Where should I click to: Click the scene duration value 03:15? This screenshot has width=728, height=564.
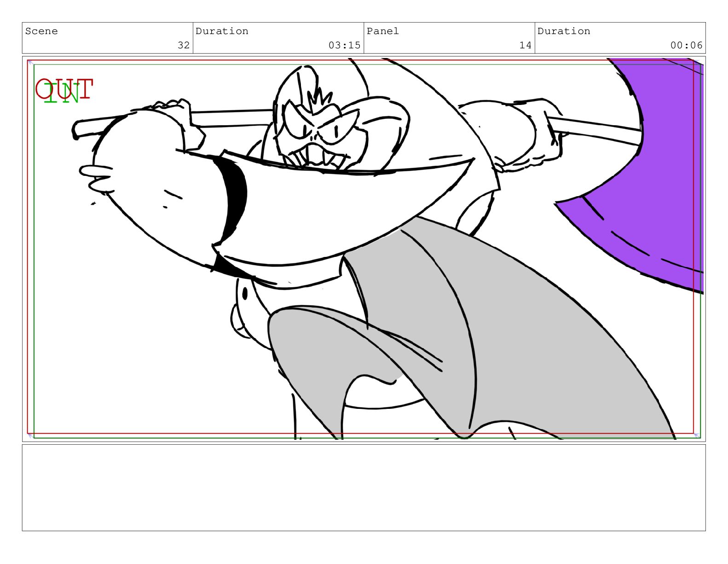(344, 45)
